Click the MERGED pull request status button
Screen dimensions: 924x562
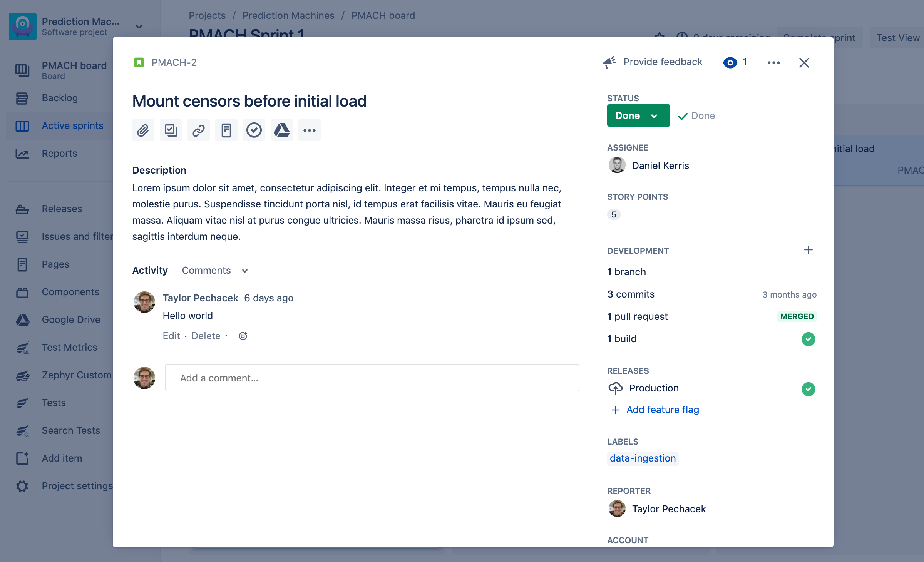click(797, 317)
